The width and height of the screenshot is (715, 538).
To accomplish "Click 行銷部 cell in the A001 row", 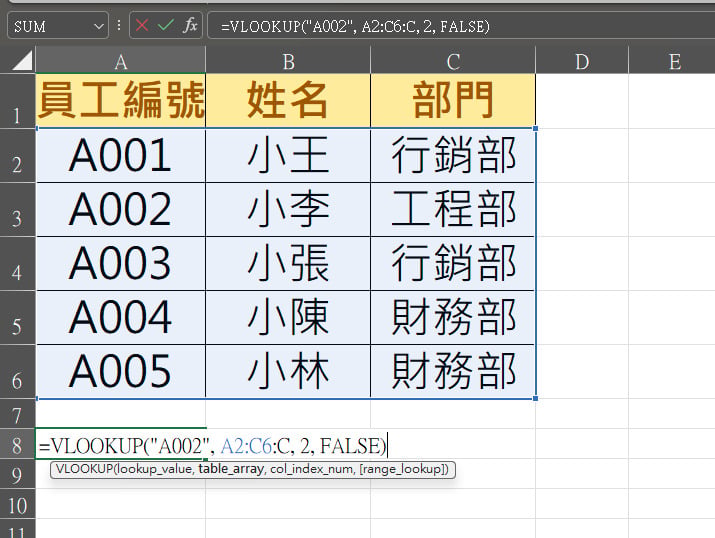I will [453, 156].
